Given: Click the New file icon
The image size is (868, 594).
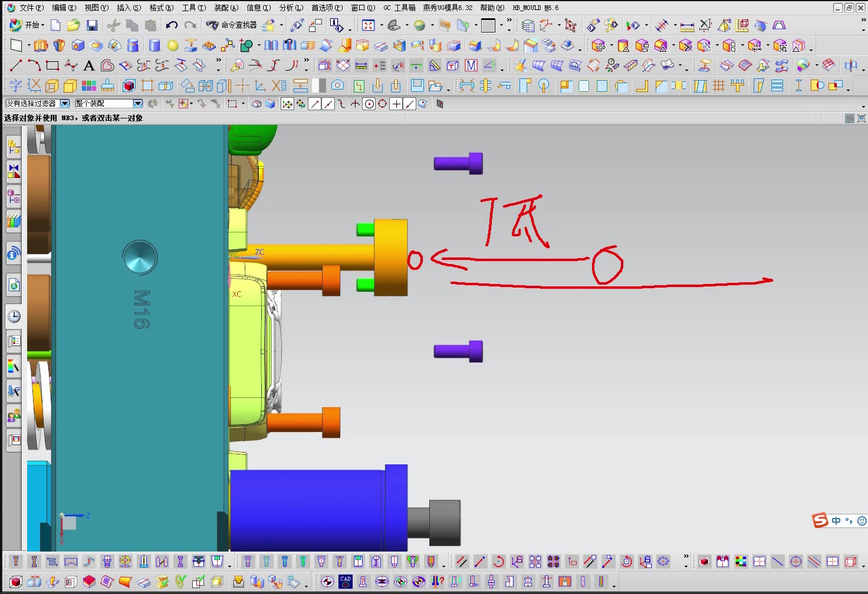Looking at the screenshot, I should 55,25.
